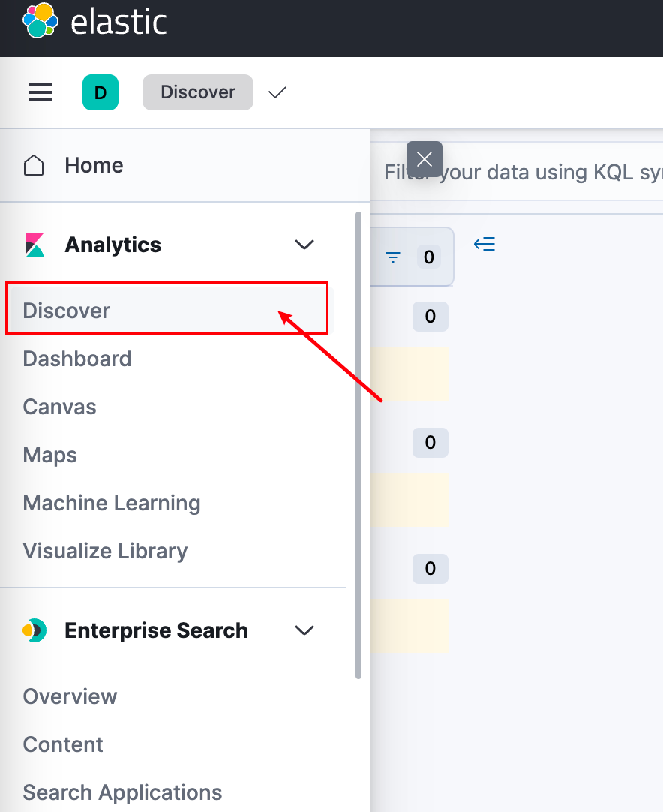
Task: Click the Enterprise Search logo icon
Action: pos(34,630)
